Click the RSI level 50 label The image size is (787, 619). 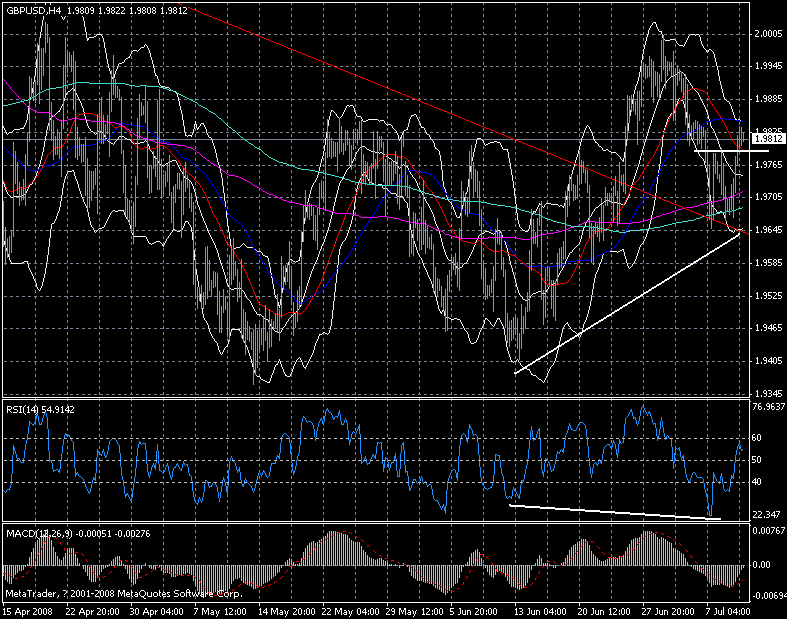[756, 460]
